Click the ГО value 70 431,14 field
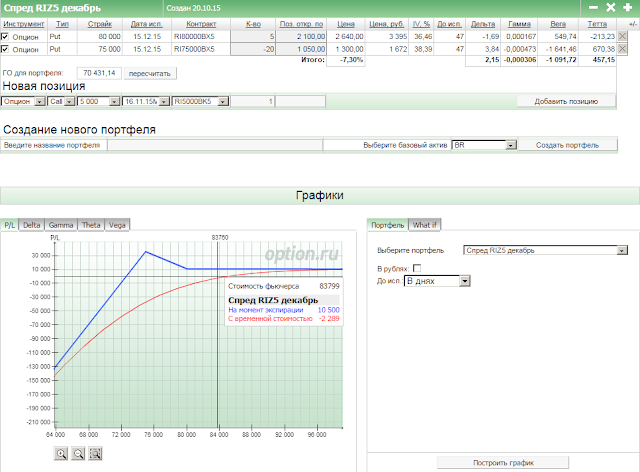640x472 pixels. [99, 73]
